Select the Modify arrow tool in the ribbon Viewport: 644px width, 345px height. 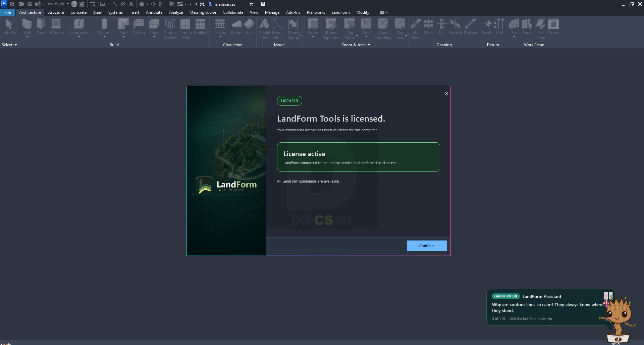click(9, 26)
